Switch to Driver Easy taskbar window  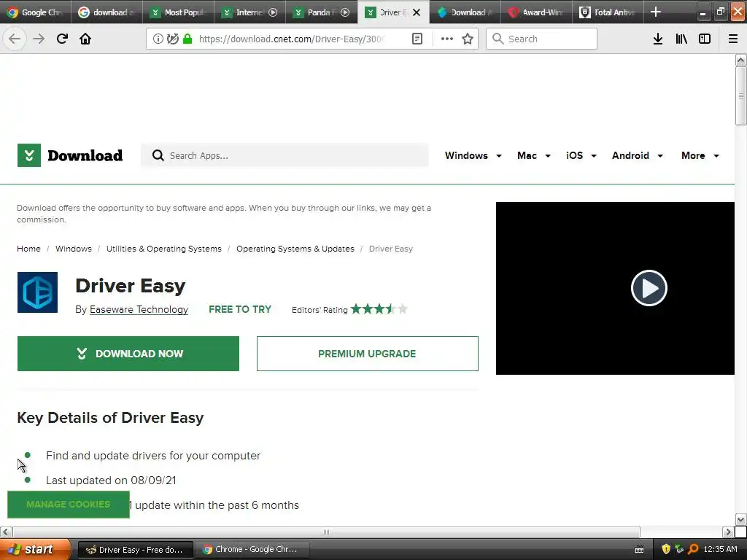[x=135, y=550]
